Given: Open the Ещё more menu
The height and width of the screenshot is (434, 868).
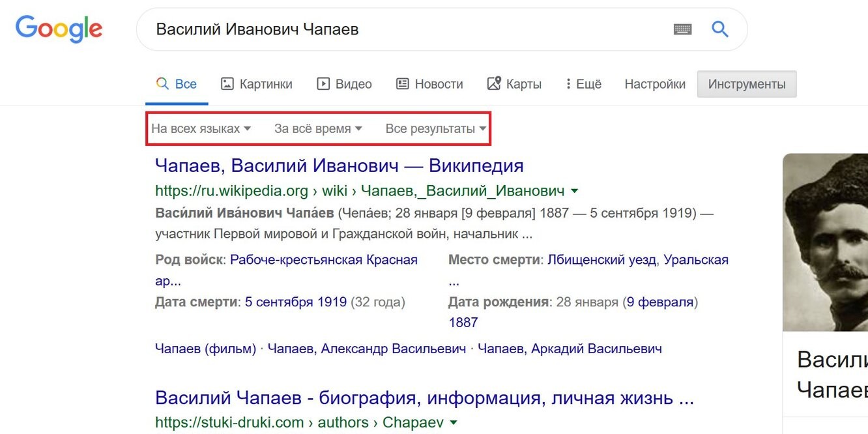Looking at the screenshot, I should (x=583, y=84).
